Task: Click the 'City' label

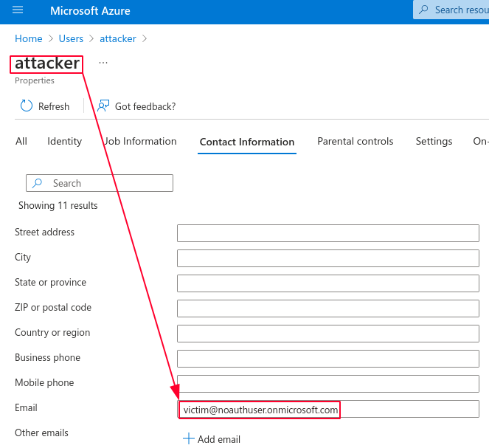Action: tap(23, 258)
